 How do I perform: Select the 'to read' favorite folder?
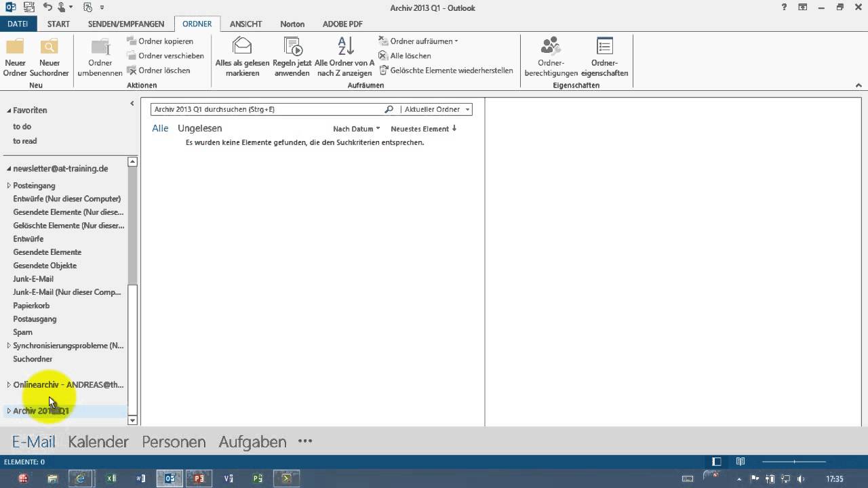click(25, 141)
